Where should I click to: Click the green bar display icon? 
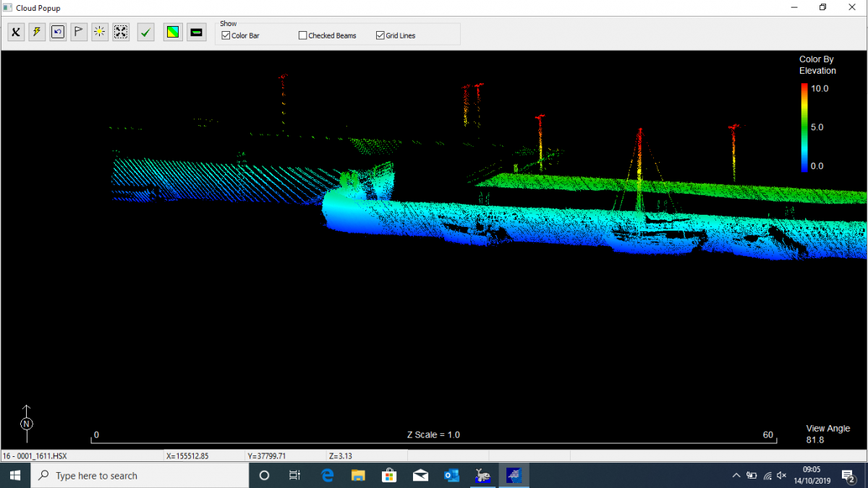(x=195, y=32)
